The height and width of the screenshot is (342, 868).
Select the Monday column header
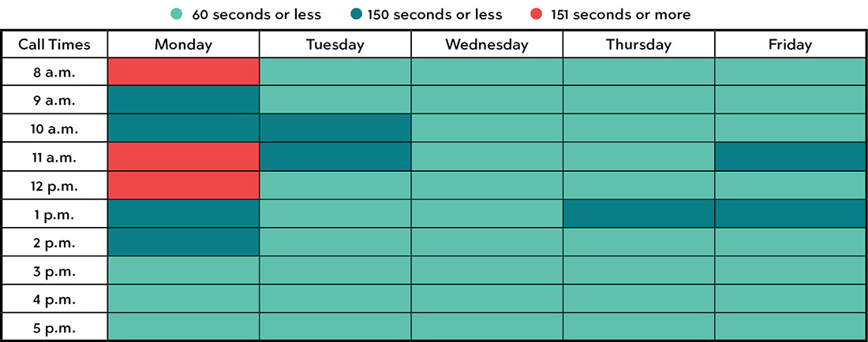point(183,44)
